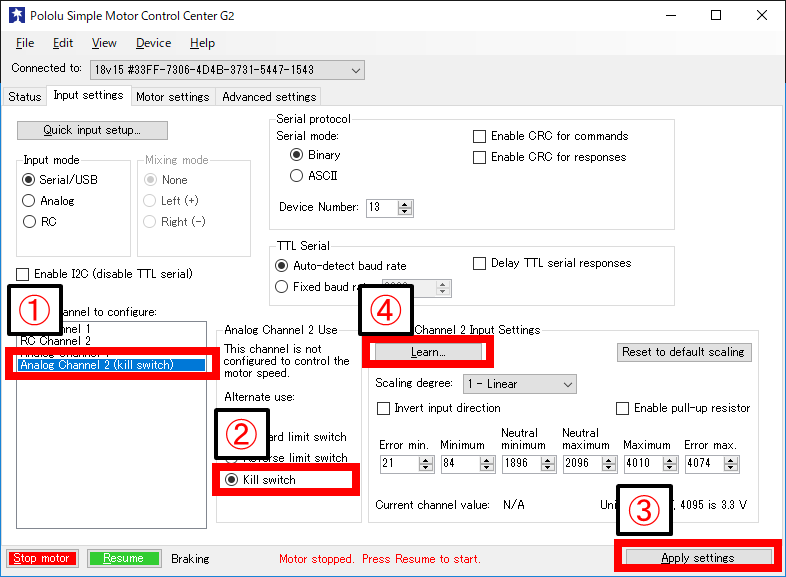
Task: Open the View menu
Action: point(104,43)
